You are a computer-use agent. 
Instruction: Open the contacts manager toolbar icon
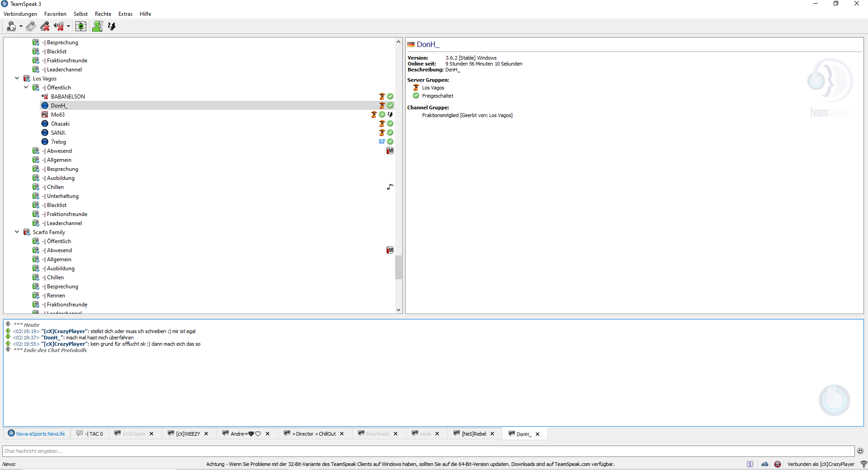(x=97, y=27)
